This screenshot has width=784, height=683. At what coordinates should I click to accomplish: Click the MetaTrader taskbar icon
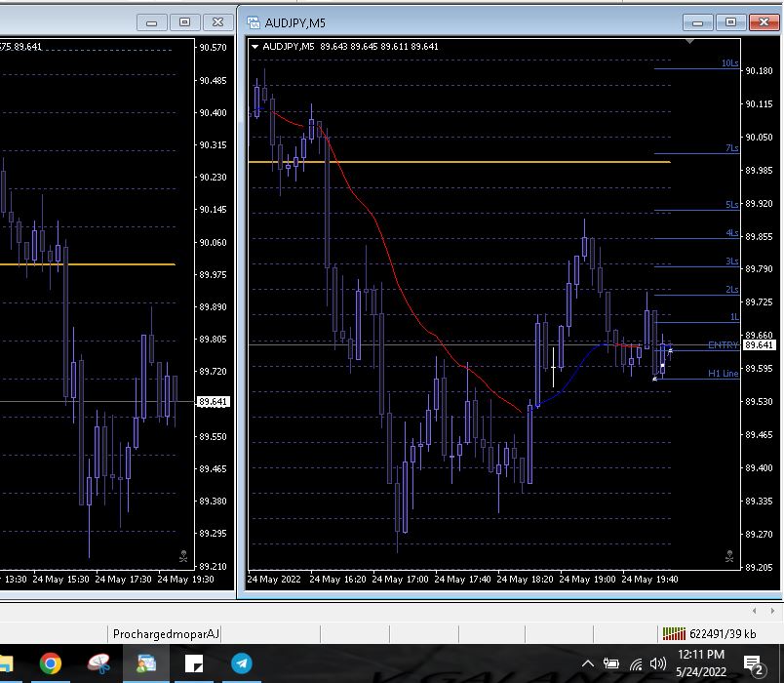tap(146, 664)
